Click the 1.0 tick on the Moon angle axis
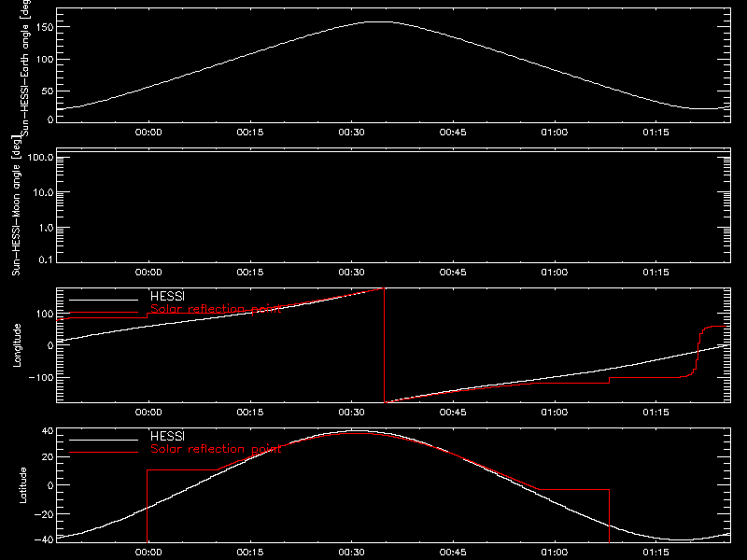Viewport: 747px width, 560px height. [46, 228]
